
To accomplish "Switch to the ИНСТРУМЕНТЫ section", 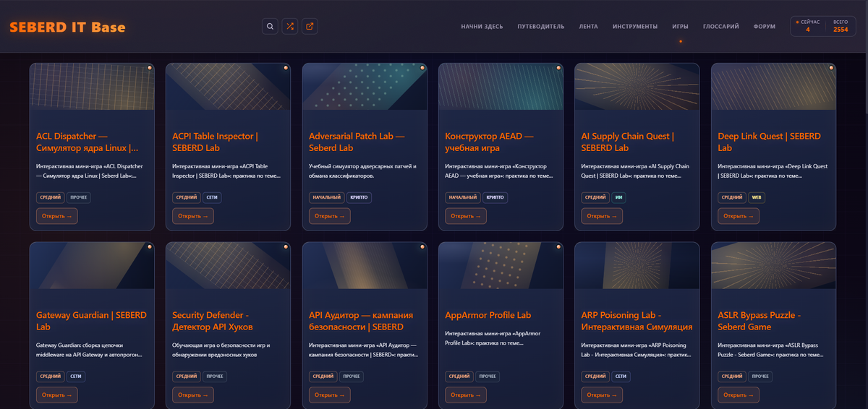I will pyautogui.click(x=634, y=27).
